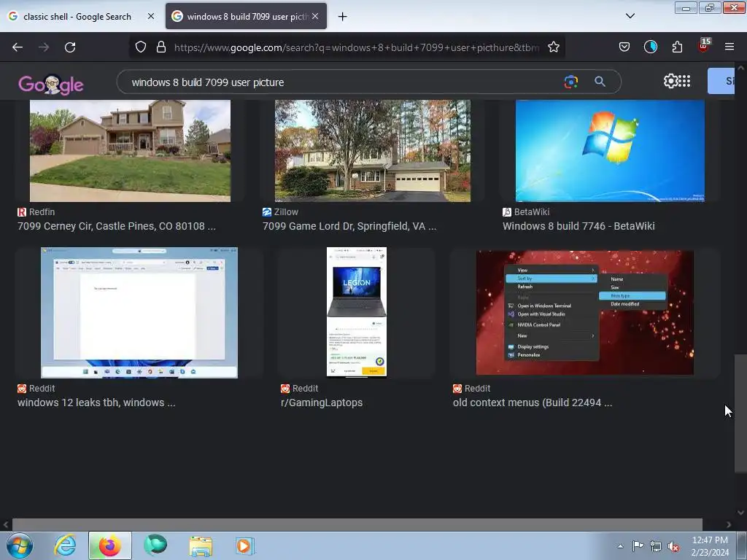Open link 7099 Cerney Cir, Castle Pines
Screen dimensions: 747x560
point(117,226)
